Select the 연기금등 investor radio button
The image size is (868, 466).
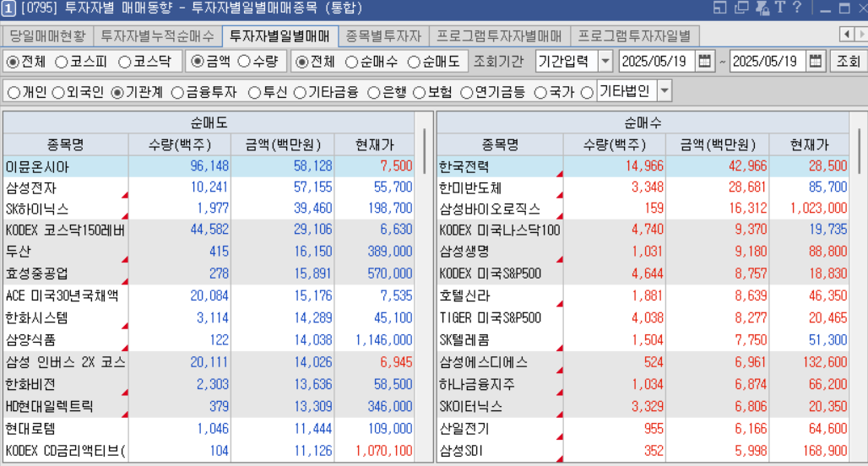click(x=467, y=93)
